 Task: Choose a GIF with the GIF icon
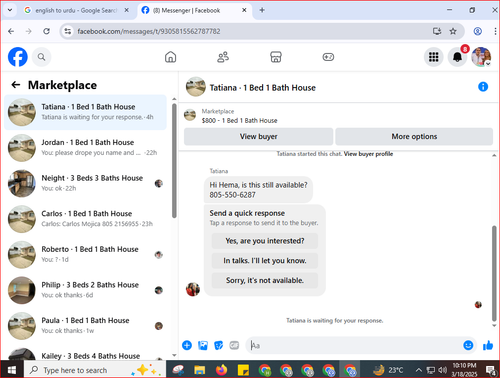tap(234, 346)
